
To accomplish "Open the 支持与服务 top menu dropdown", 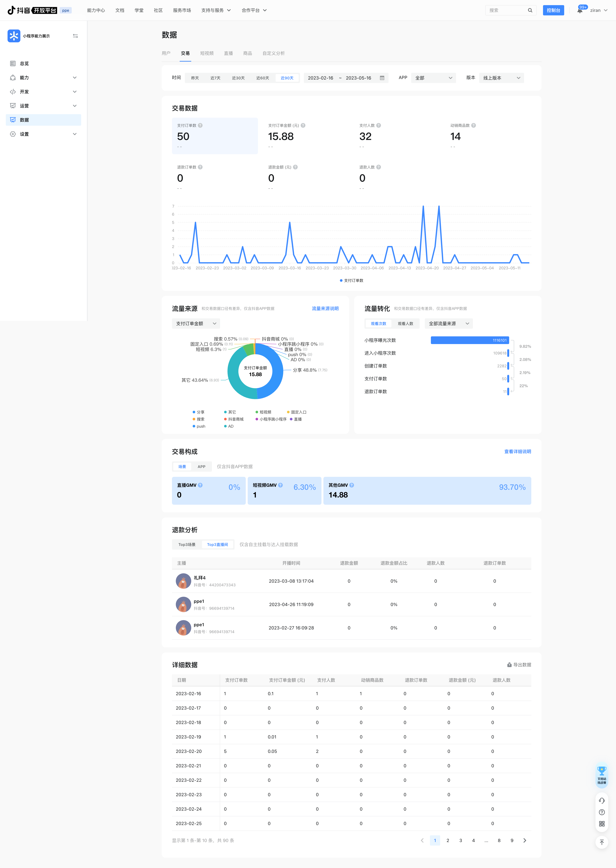I will tap(216, 10).
